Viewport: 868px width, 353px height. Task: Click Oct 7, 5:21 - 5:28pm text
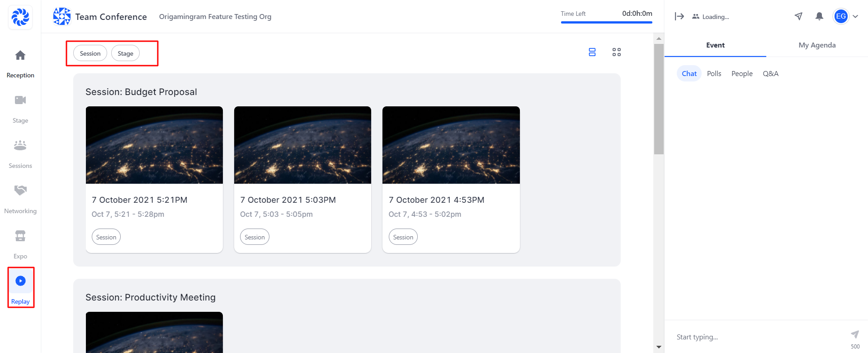tap(128, 214)
